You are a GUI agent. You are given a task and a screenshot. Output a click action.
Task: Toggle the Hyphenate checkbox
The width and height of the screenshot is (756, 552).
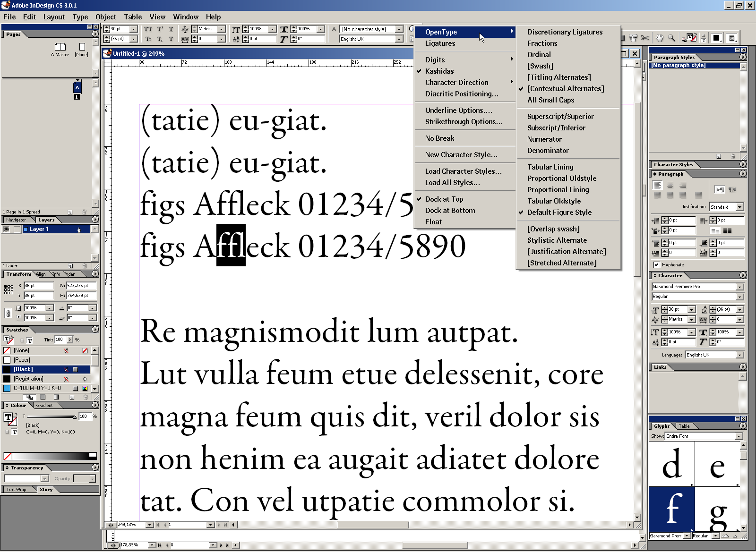(x=656, y=265)
